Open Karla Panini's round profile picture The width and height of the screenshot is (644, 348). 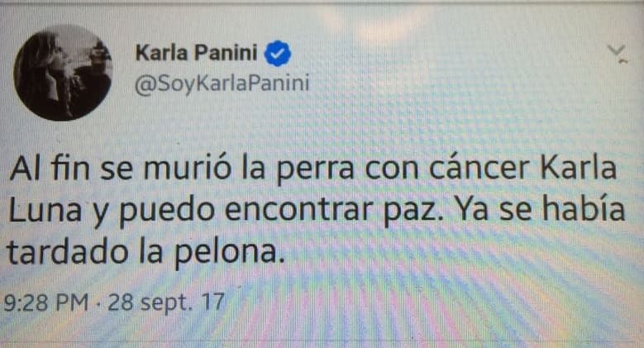(x=64, y=73)
